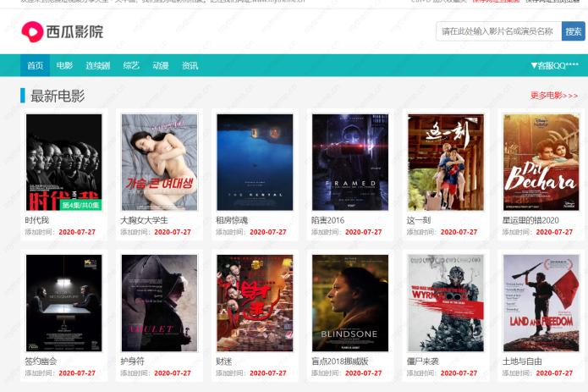Screen dimensions: 588x392
Task: Select the 综艺 navigation tab
Action: (131, 65)
